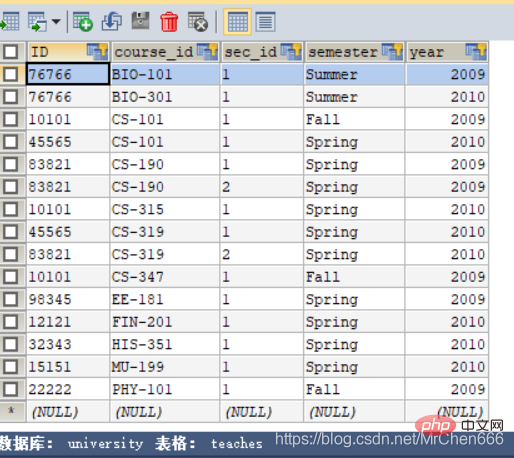The height and width of the screenshot is (458, 514).
Task: Select ID cell 76766 in first row
Action: [68, 74]
